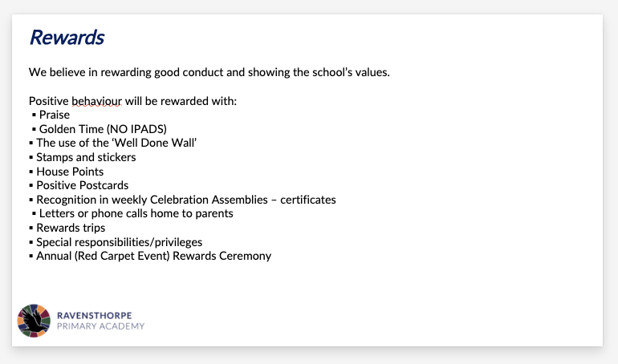
Task: Click the 'Annual (Red Carpet Event)' bullet line
Action: tap(153, 256)
